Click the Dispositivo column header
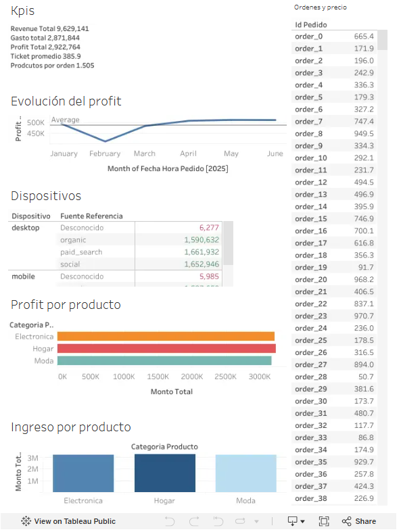The height and width of the screenshot is (532, 399). tap(31, 216)
